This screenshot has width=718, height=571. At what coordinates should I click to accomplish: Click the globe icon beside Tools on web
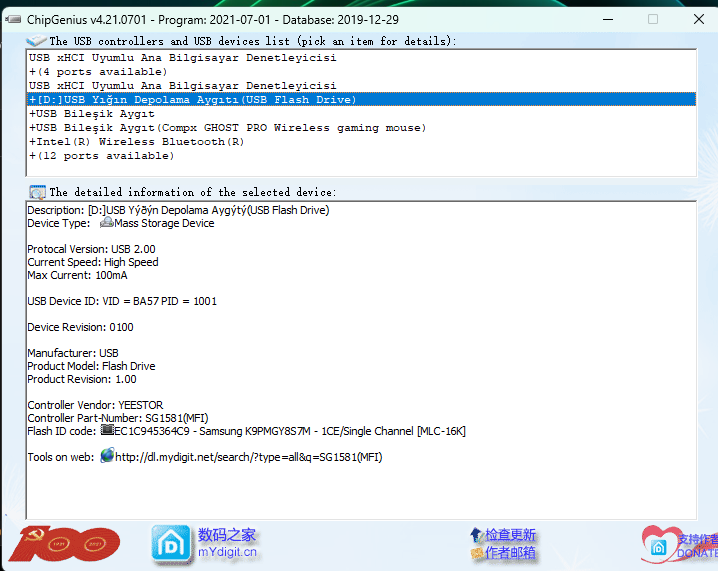click(107, 456)
